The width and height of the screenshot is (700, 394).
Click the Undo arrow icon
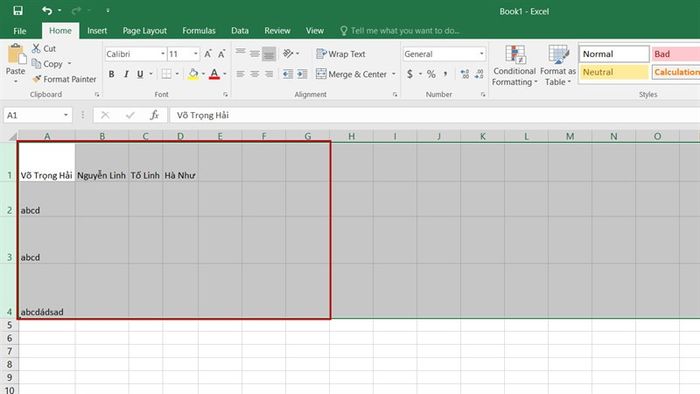pos(47,11)
